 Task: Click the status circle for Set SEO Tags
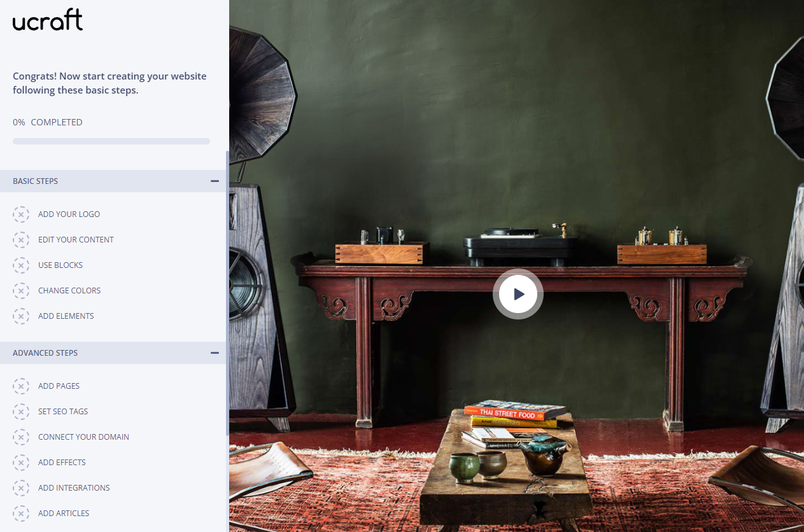(21, 412)
